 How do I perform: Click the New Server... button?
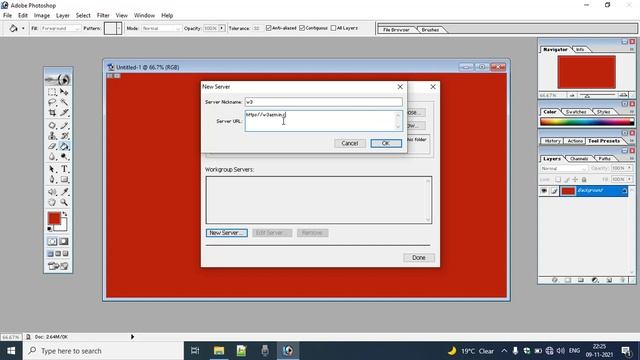tap(227, 233)
